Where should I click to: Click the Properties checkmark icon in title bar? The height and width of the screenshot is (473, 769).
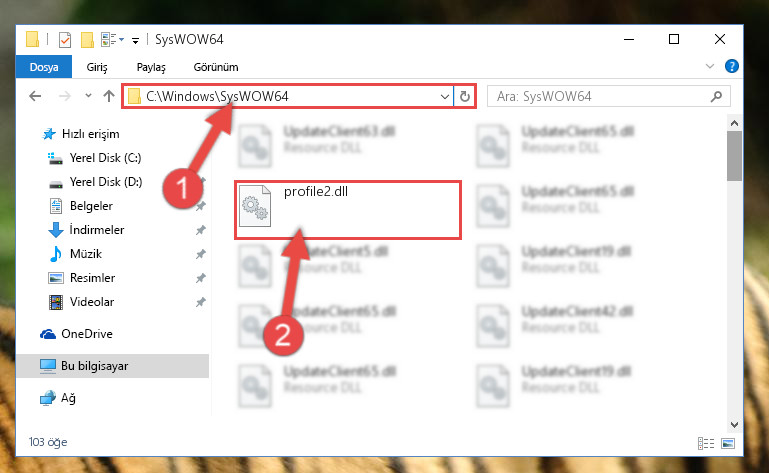coord(65,39)
